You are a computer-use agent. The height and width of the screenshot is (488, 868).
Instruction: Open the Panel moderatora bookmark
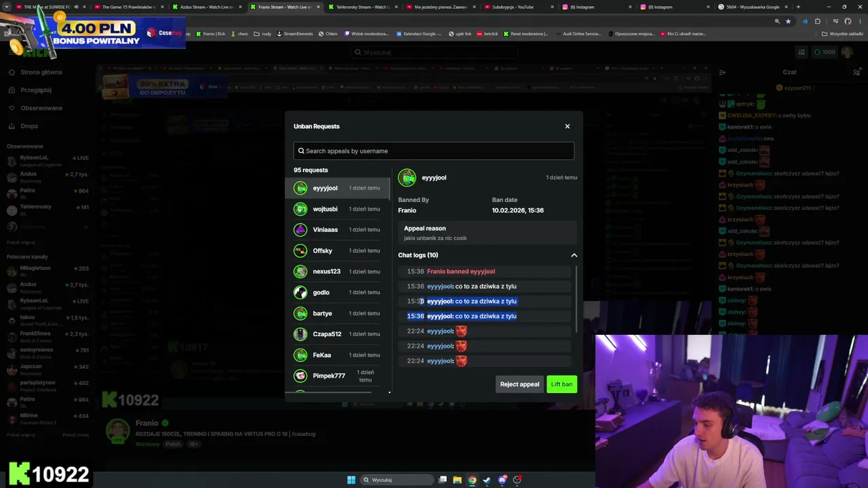pos(526,33)
